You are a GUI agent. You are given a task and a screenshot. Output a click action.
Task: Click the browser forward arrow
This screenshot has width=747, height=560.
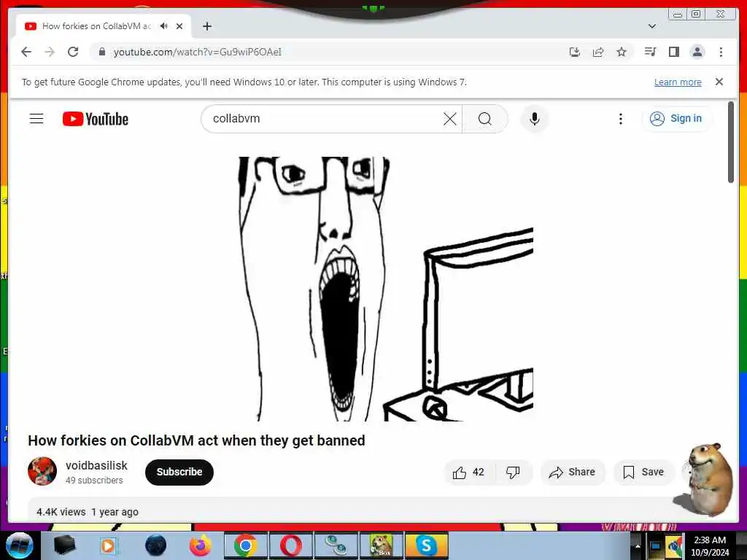50,52
